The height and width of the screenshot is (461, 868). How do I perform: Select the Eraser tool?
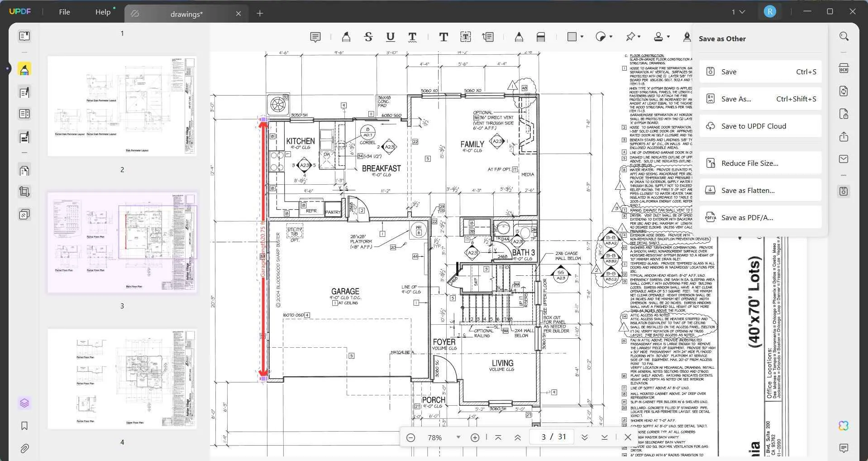[541, 37]
